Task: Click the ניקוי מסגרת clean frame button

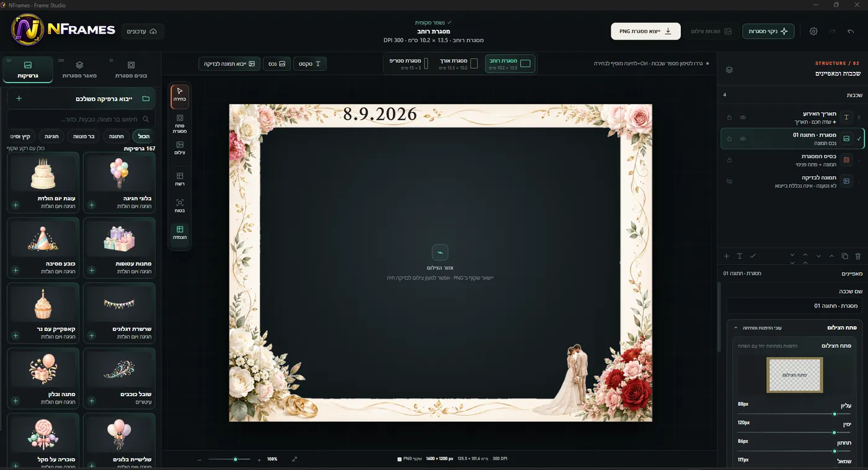Action: [768, 31]
